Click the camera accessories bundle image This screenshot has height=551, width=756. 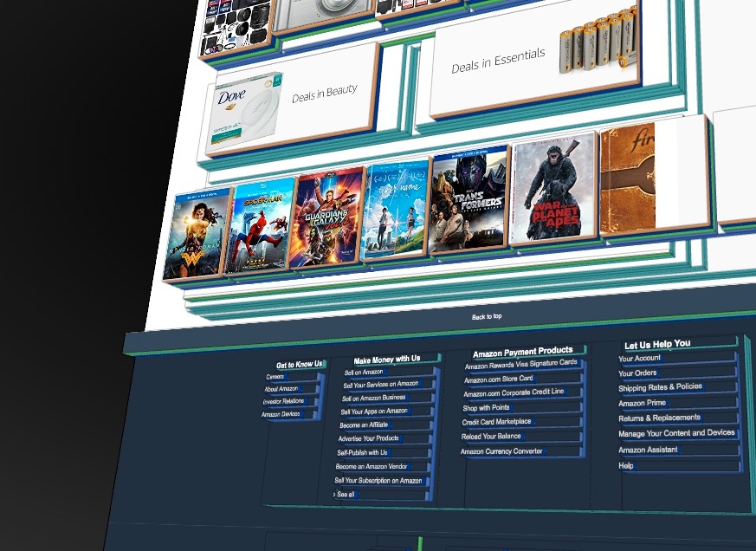(x=236, y=27)
